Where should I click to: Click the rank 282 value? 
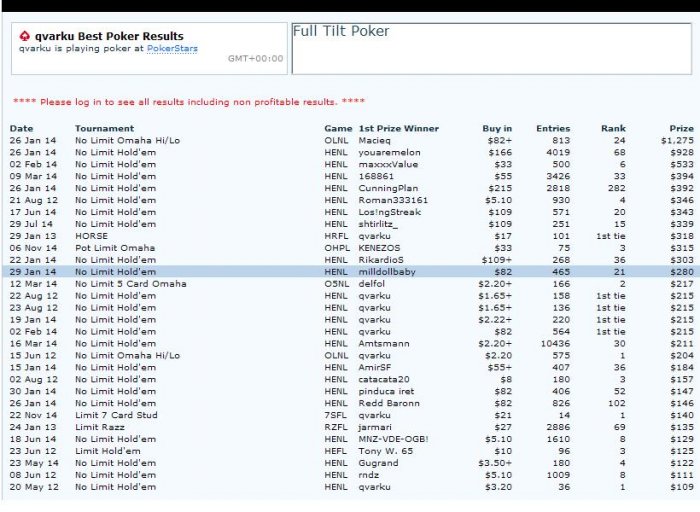[x=617, y=188]
